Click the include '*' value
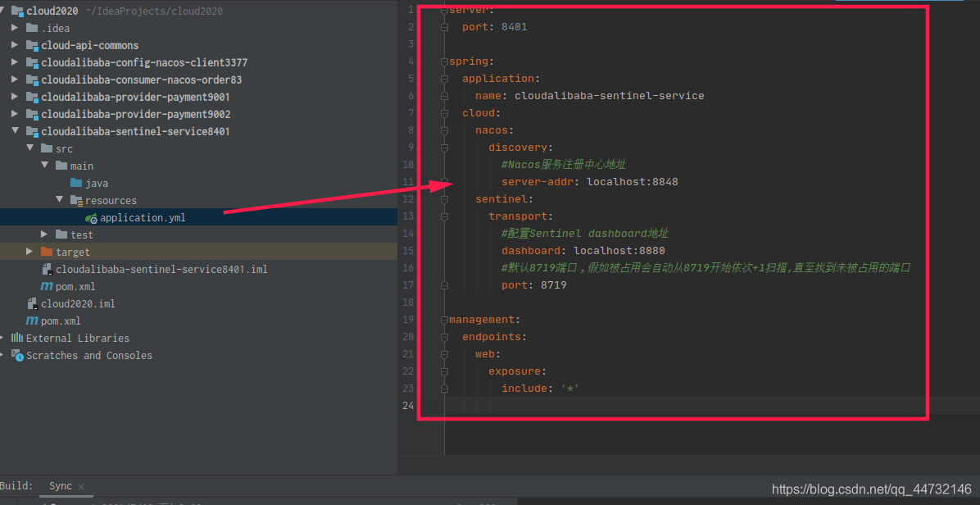980x505 pixels. tap(570, 388)
